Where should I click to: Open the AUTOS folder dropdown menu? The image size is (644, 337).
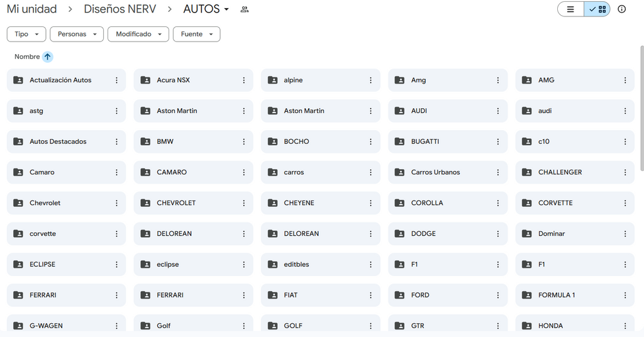click(x=206, y=9)
